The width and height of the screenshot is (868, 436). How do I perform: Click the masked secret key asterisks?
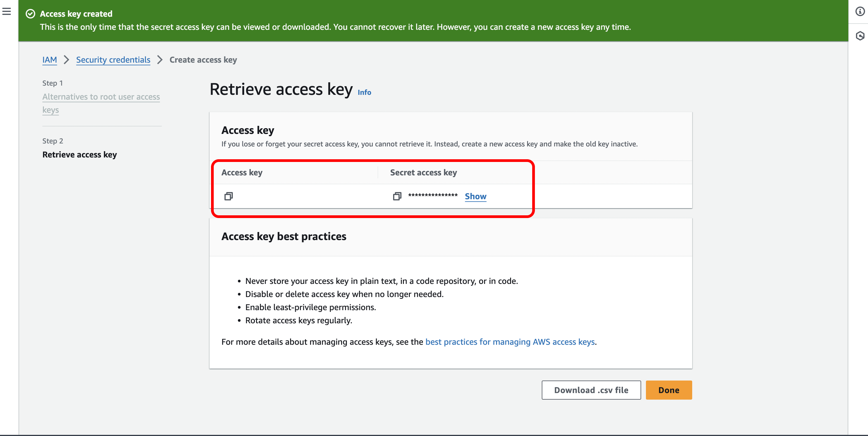click(433, 196)
